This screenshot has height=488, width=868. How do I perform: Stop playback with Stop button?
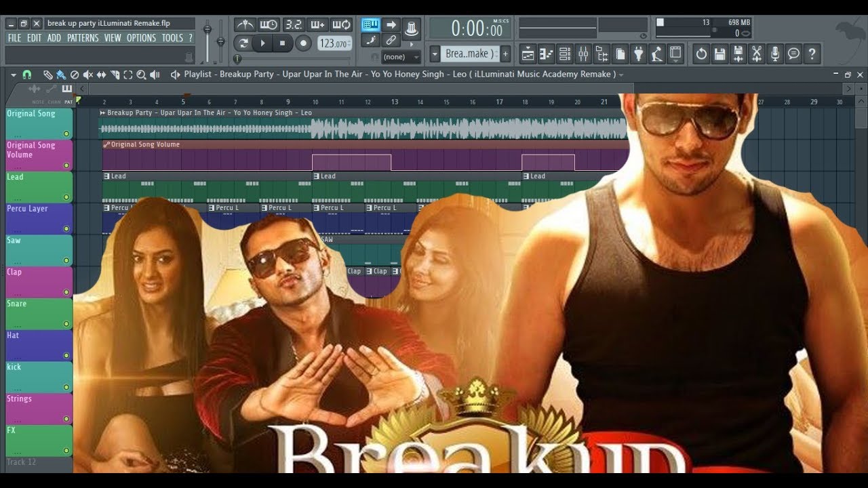[283, 43]
